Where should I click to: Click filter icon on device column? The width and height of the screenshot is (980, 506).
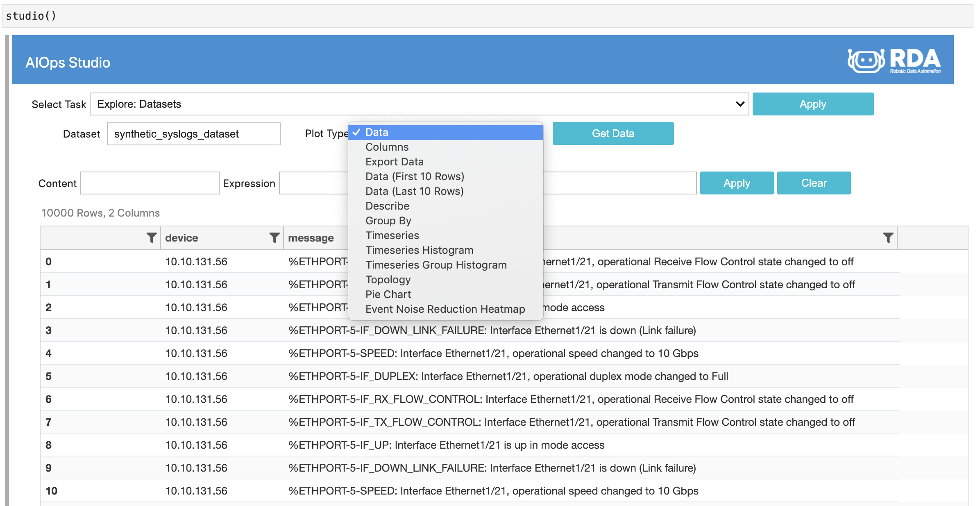[274, 238]
